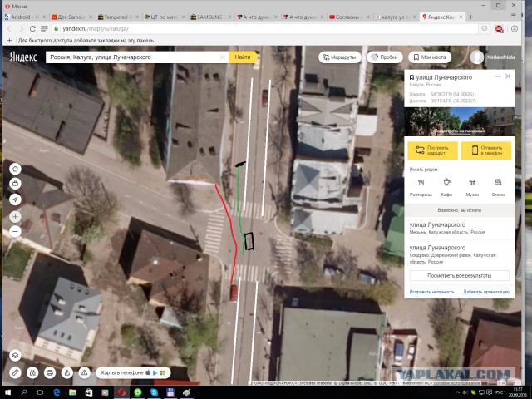Click the Исправить неточность link
532x399 pixels.
coord(431,292)
